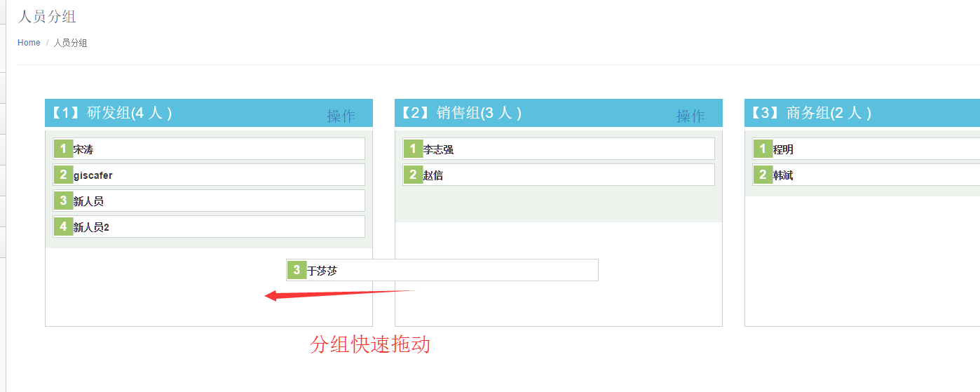This screenshot has width=980, height=392.
Task: Click number badge 1 beside 宋涛
Action: click(x=63, y=149)
